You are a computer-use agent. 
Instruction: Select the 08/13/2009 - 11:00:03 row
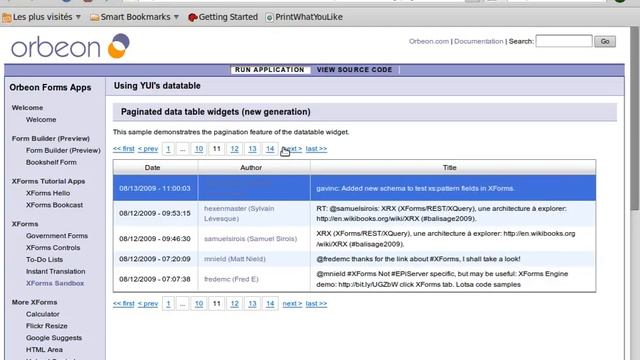point(354,188)
